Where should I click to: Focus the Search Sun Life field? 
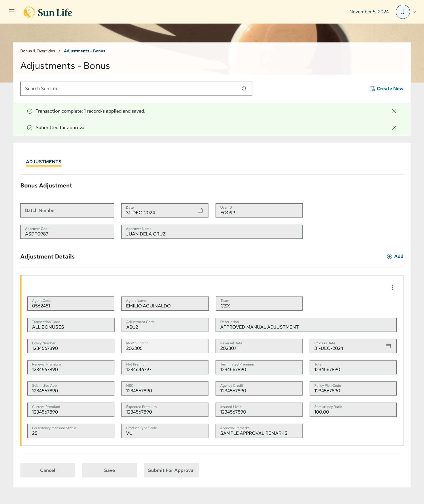pyautogui.click(x=130, y=89)
